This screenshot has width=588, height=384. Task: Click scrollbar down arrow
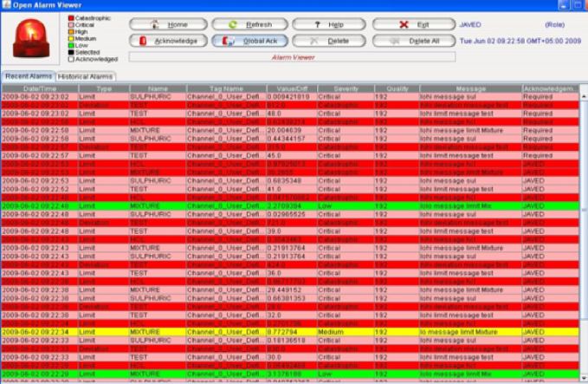tap(584, 378)
